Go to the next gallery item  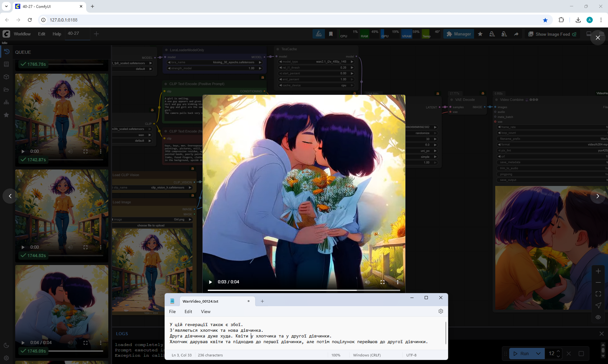[x=598, y=196]
